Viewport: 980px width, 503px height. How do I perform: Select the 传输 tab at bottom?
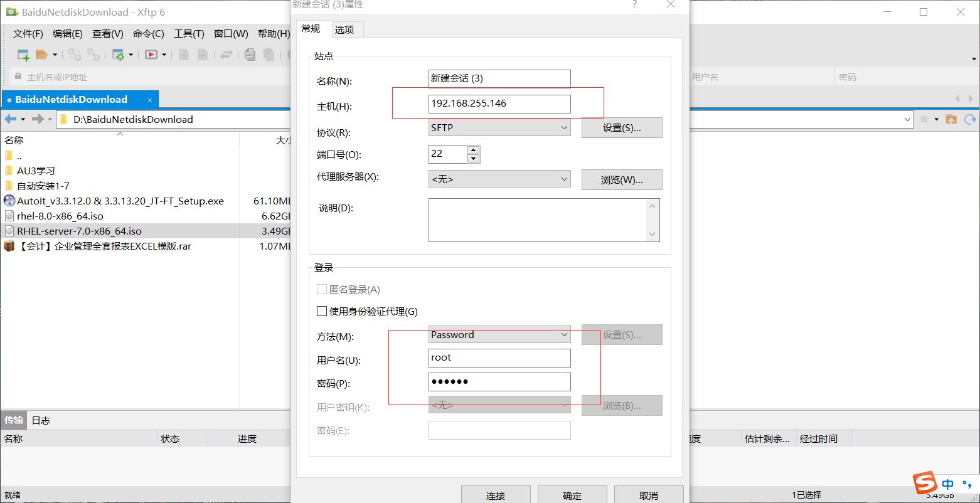click(x=14, y=420)
